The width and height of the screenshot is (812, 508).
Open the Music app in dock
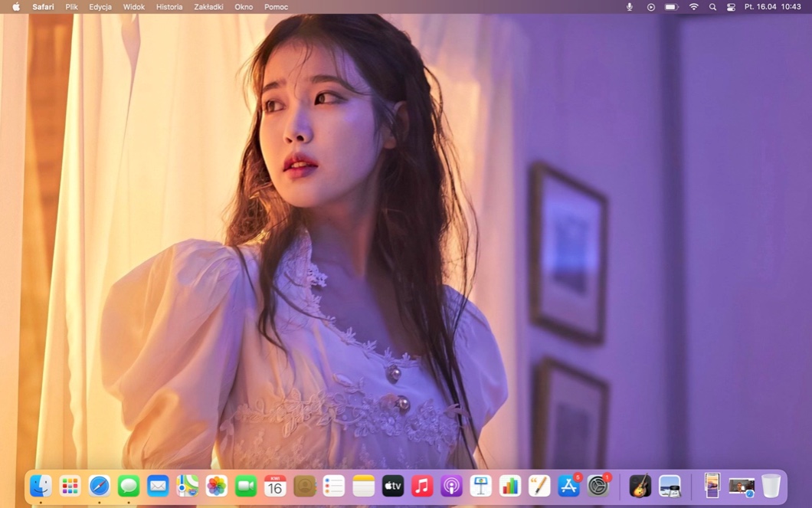point(422,486)
